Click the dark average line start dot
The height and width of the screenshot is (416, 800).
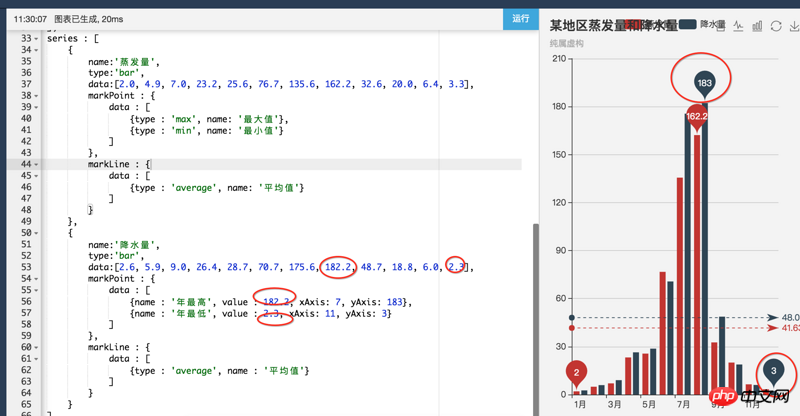pos(572,318)
